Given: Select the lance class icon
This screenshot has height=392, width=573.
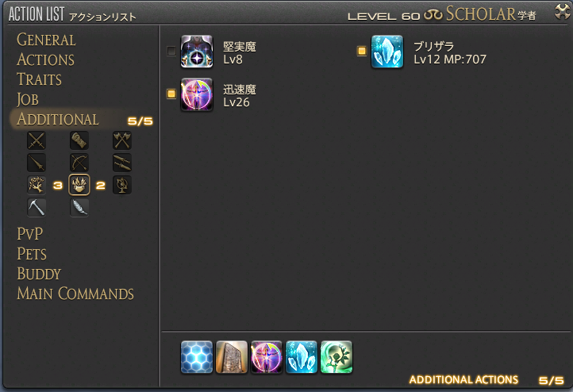Looking at the screenshot, I should [x=37, y=163].
